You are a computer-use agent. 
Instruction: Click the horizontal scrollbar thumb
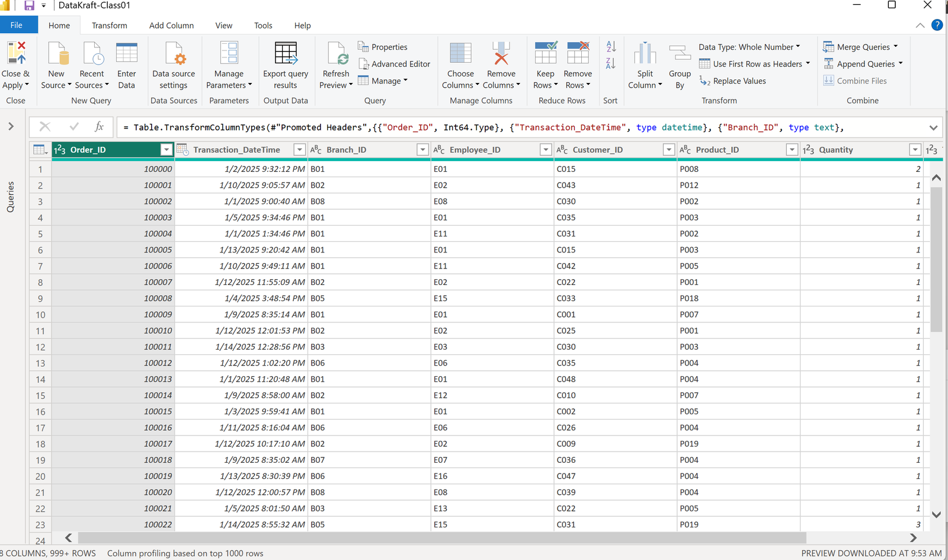point(442,537)
